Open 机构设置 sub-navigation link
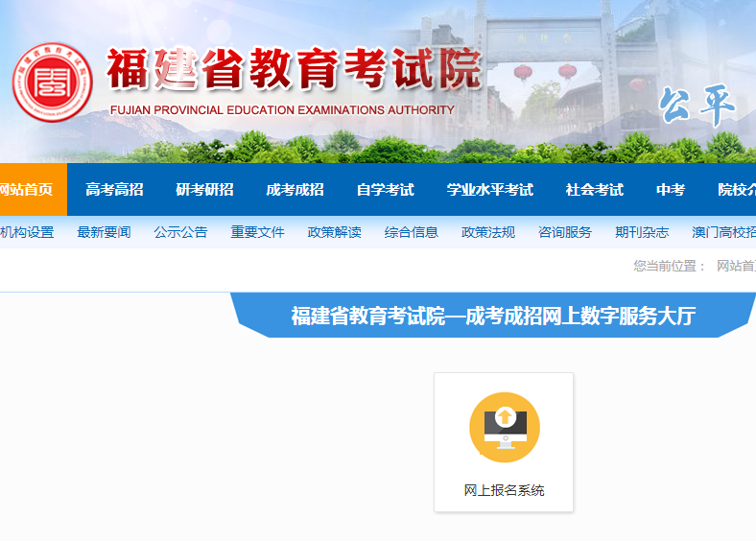The height and width of the screenshot is (541, 756). click(x=27, y=232)
